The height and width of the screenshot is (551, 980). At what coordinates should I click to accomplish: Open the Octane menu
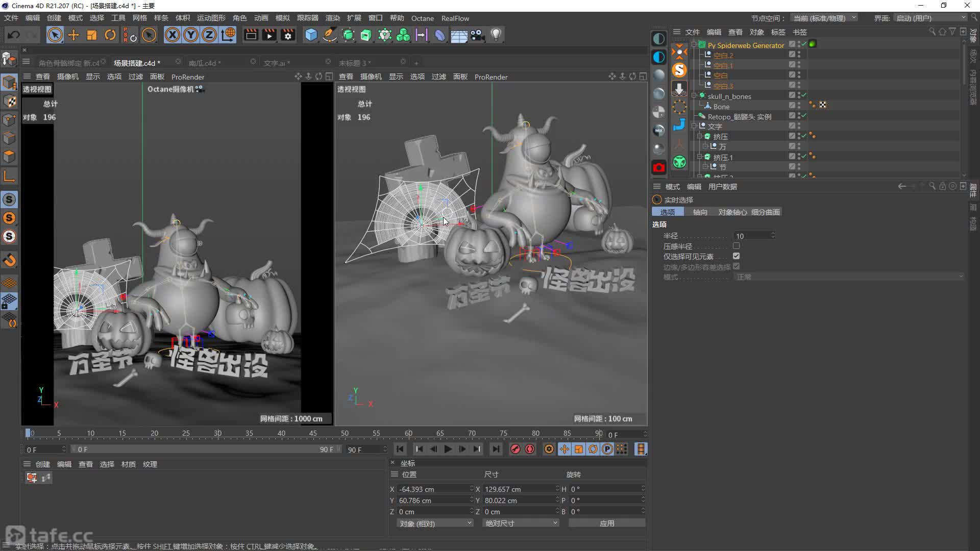click(x=423, y=18)
